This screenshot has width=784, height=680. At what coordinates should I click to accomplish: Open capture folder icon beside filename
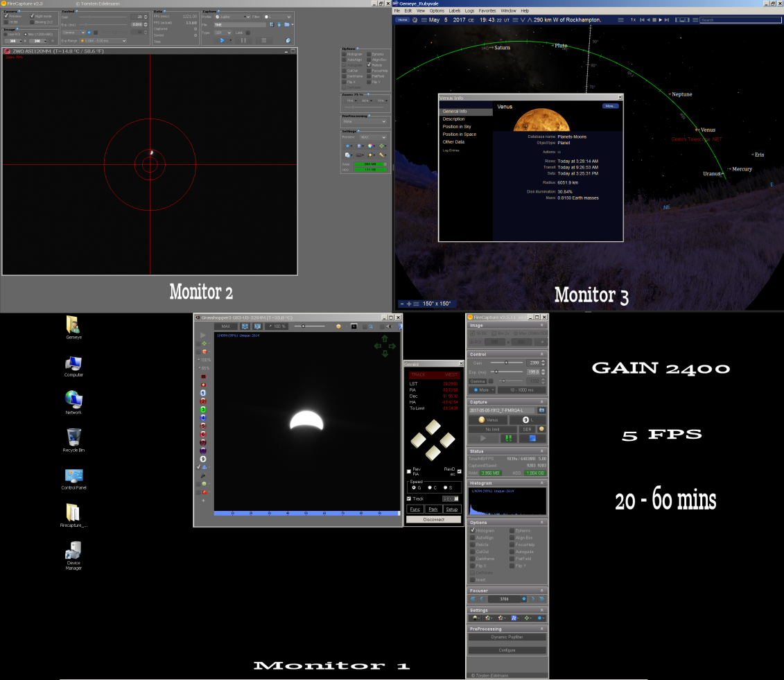click(541, 410)
